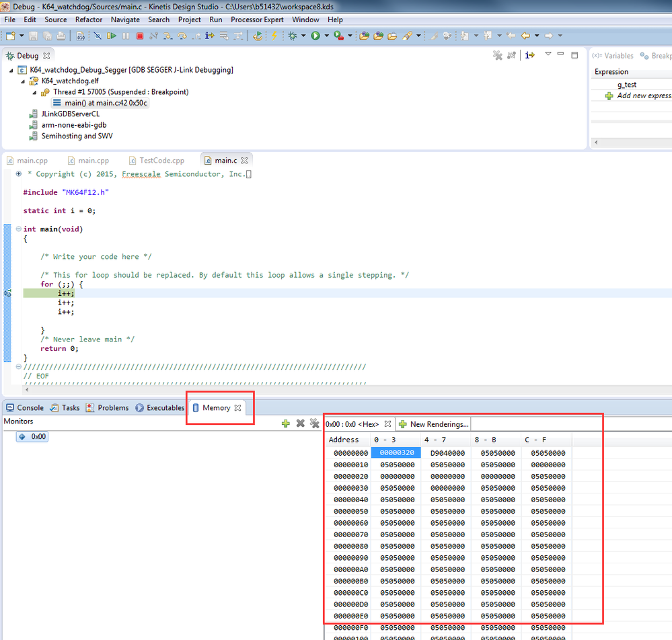Open the External Tools dropdown arrow
This screenshot has width=672, height=640.
[x=350, y=36]
